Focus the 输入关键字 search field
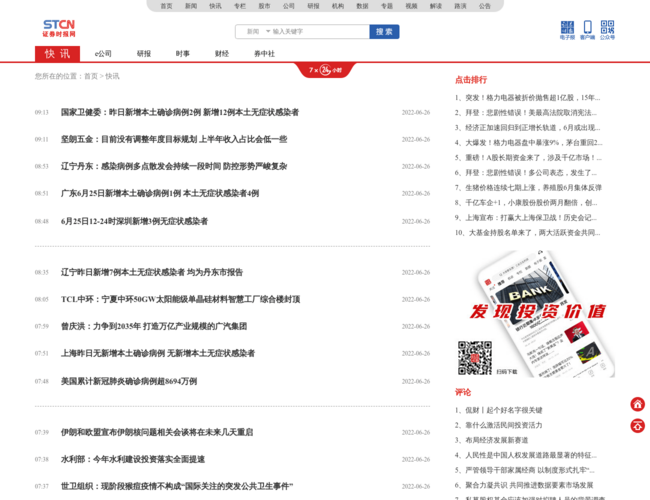Image resolution: width=650 pixels, height=500 pixels. pyautogui.click(x=319, y=32)
